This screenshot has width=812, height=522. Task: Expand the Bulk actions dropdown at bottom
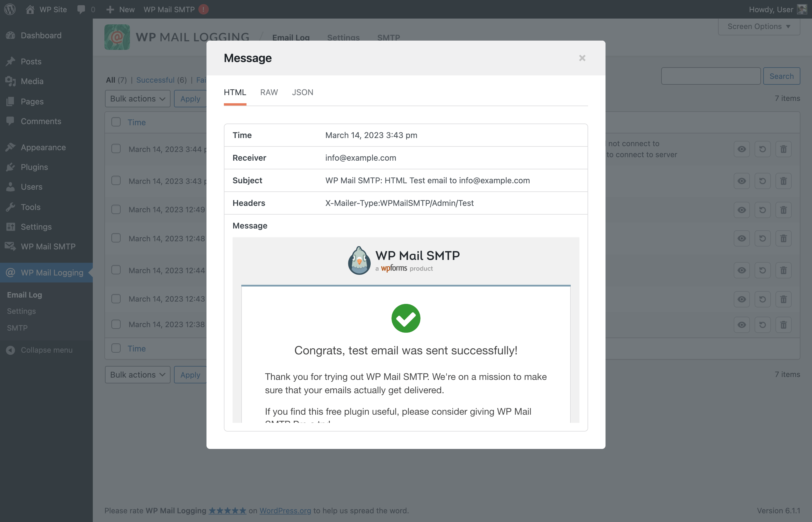pos(137,374)
